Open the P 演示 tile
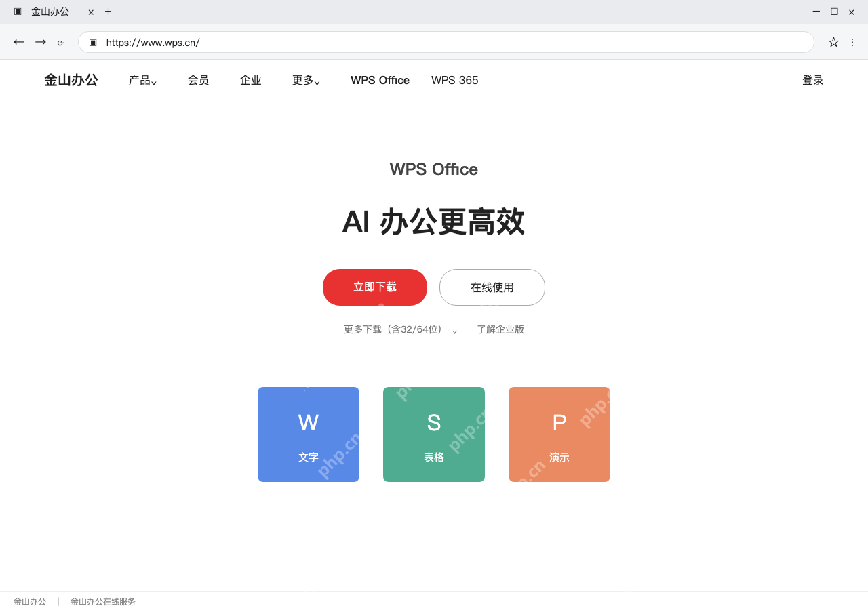This screenshot has height=610, width=868. coord(559,434)
